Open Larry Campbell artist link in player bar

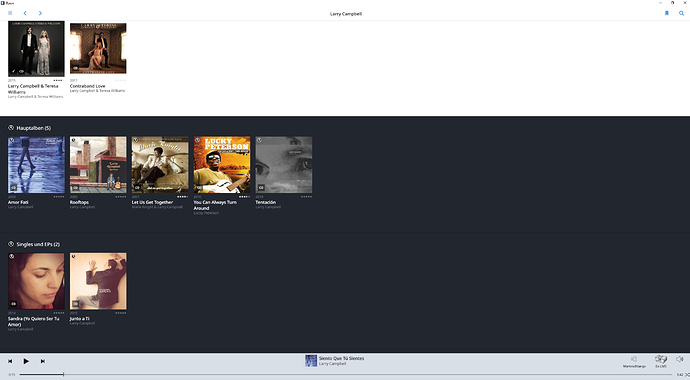pyautogui.click(x=332, y=364)
